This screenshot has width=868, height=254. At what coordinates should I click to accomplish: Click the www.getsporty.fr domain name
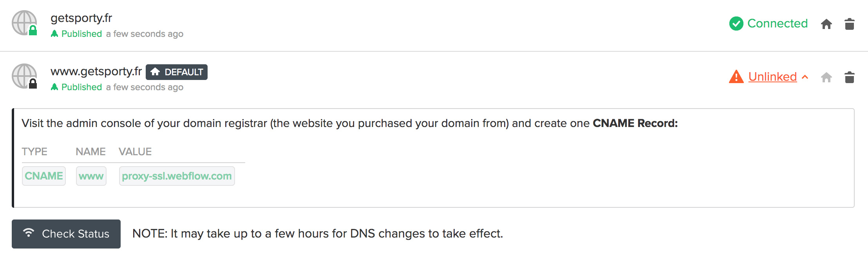pos(96,71)
